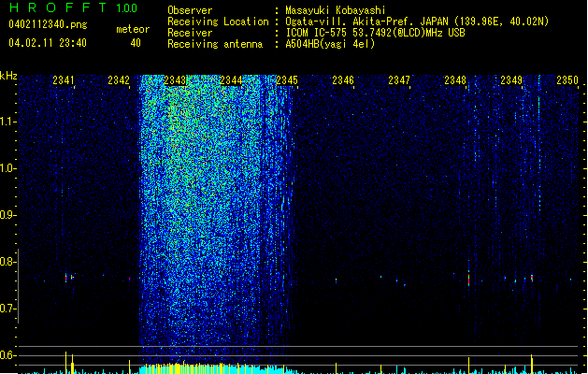The image size is (588, 374).
Task: Click the 2349 time axis label
Action: tap(511, 80)
